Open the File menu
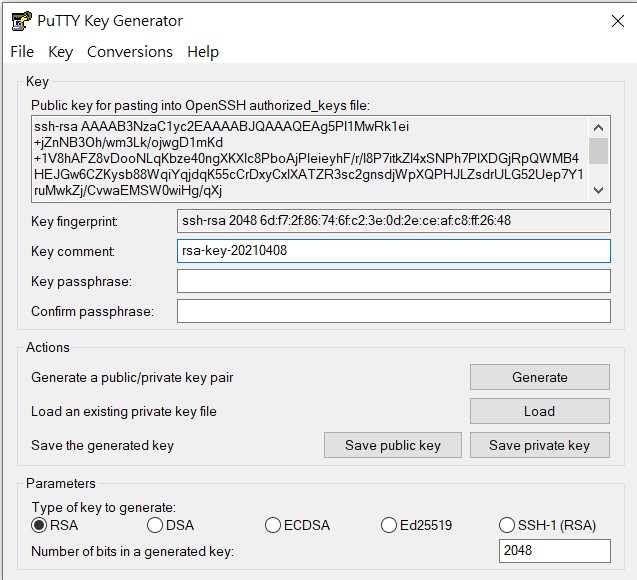 22,52
